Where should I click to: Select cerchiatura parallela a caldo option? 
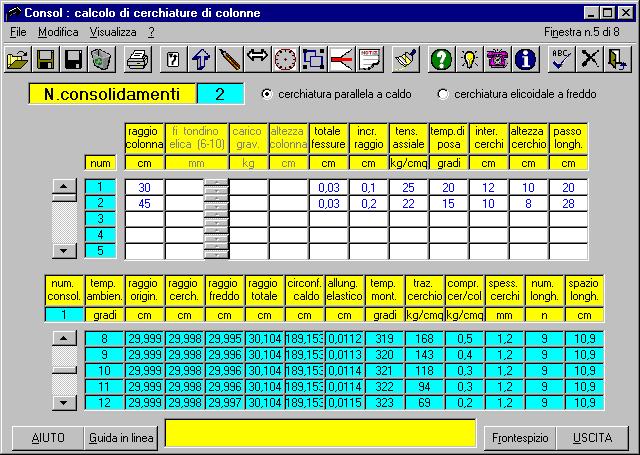(x=267, y=94)
